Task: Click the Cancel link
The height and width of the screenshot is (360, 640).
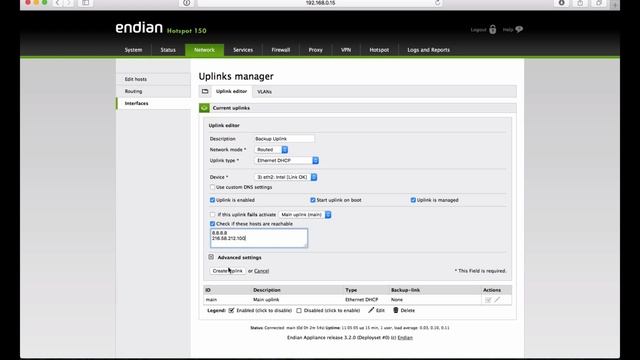Action: (x=261, y=271)
